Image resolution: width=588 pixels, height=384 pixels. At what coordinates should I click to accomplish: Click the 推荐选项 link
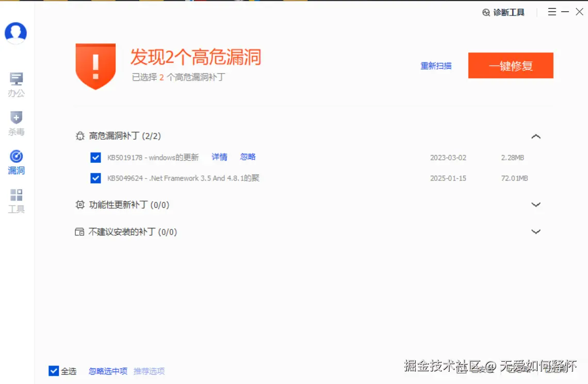click(149, 371)
